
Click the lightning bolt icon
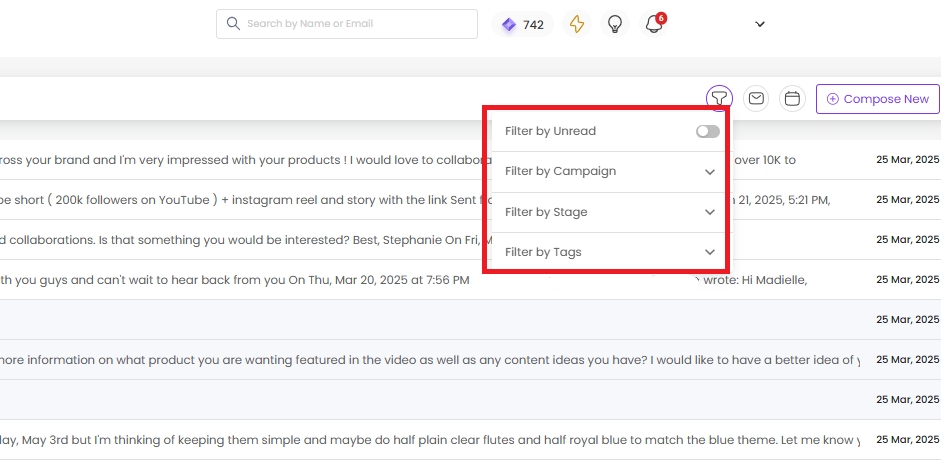577,24
